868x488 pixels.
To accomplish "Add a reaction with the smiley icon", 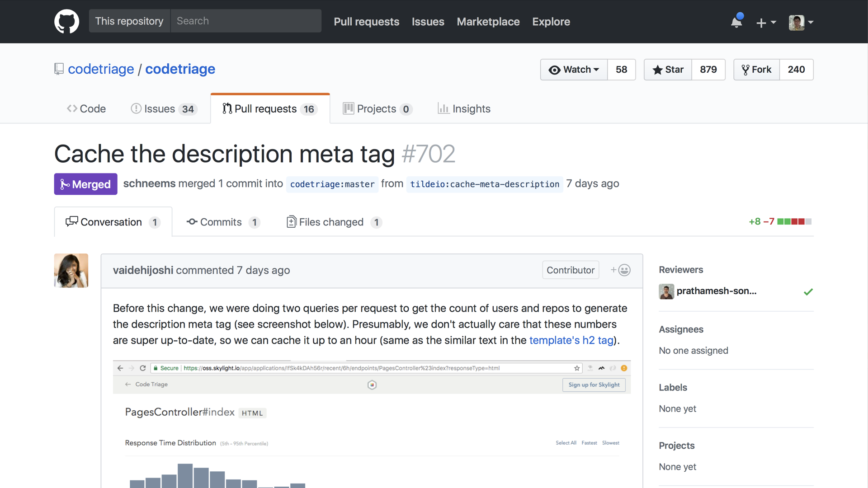I will pos(624,270).
